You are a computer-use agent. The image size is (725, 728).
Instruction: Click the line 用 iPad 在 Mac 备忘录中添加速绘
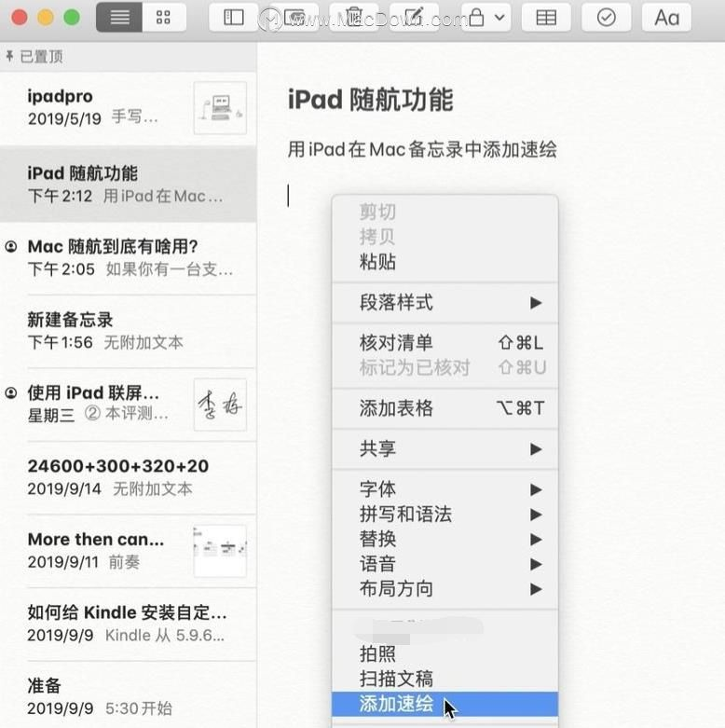[422, 149]
